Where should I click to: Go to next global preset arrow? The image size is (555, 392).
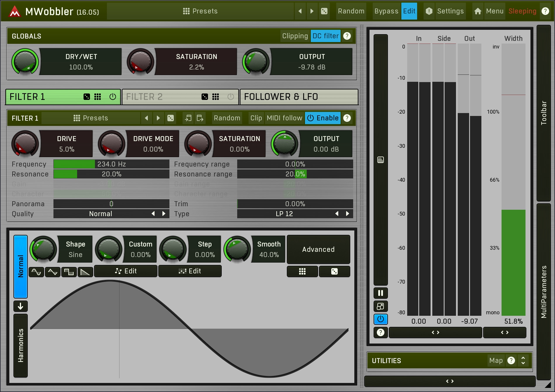tap(312, 11)
